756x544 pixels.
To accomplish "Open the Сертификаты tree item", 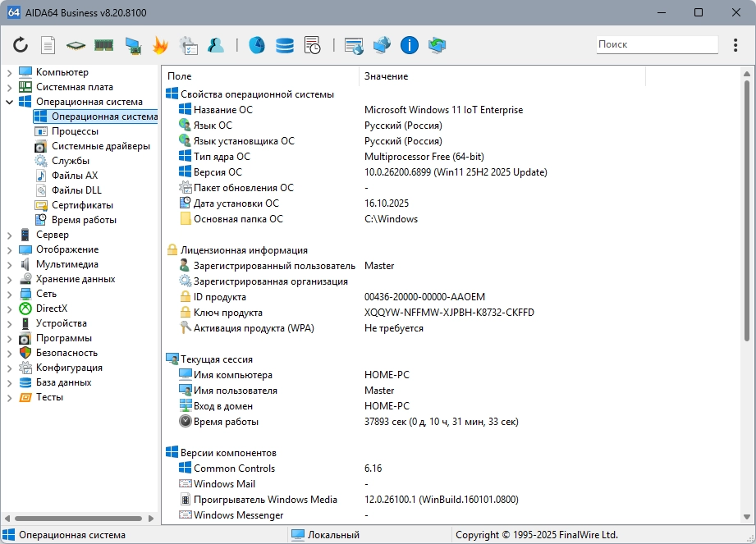I will tap(82, 205).
